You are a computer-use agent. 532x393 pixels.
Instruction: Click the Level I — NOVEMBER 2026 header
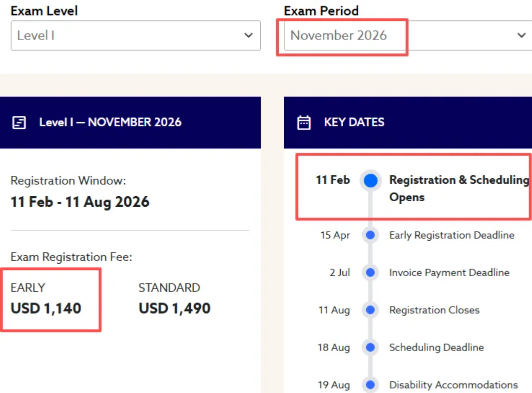(x=110, y=122)
